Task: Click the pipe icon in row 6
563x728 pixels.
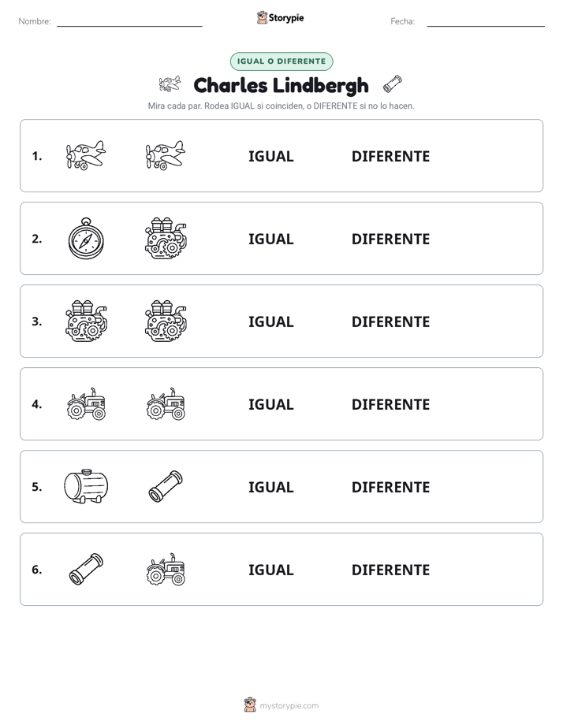Action: 86,569
